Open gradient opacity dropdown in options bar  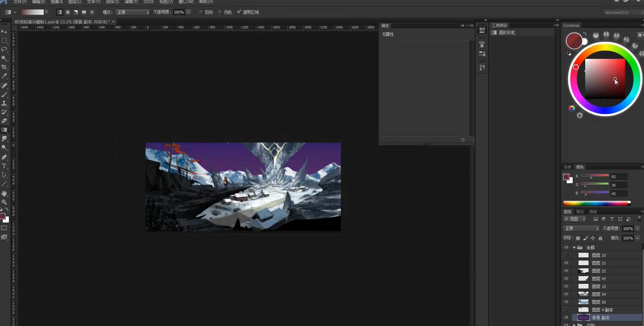click(x=189, y=12)
